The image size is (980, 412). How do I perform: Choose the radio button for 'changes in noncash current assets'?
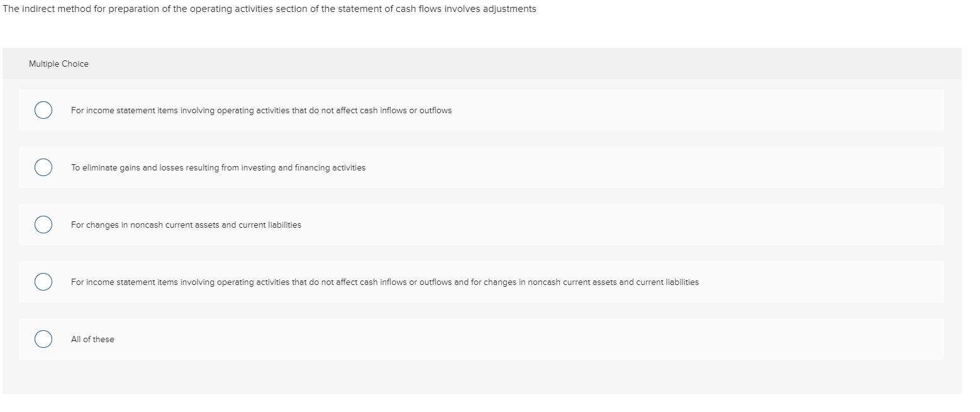(x=43, y=224)
